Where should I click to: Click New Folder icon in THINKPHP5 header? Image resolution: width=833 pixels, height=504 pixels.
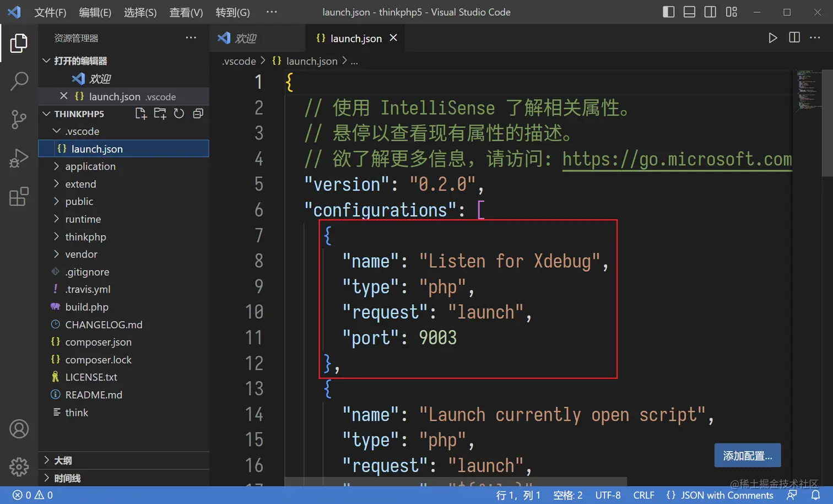pyautogui.click(x=160, y=113)
